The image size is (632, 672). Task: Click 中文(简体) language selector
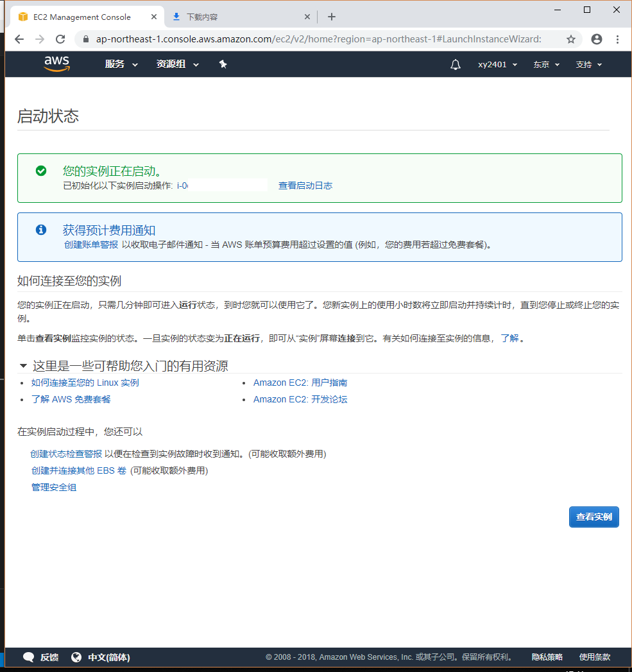[109, 657]
